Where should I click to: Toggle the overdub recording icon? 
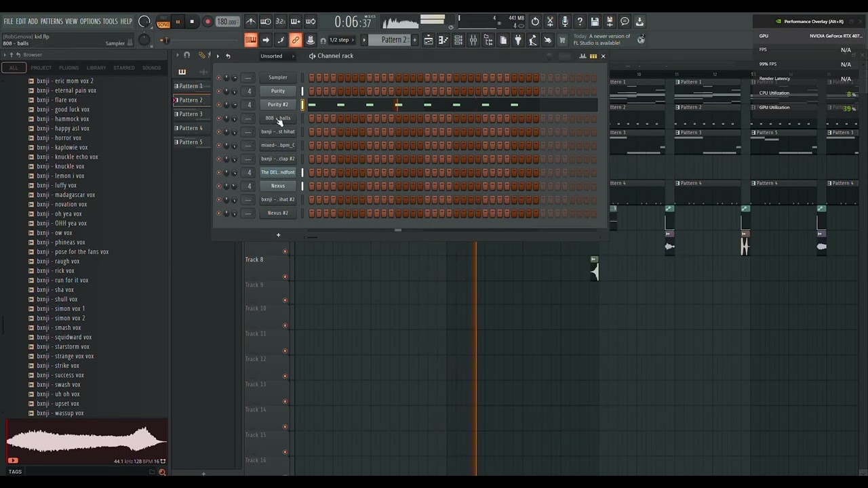coord(296,22)
